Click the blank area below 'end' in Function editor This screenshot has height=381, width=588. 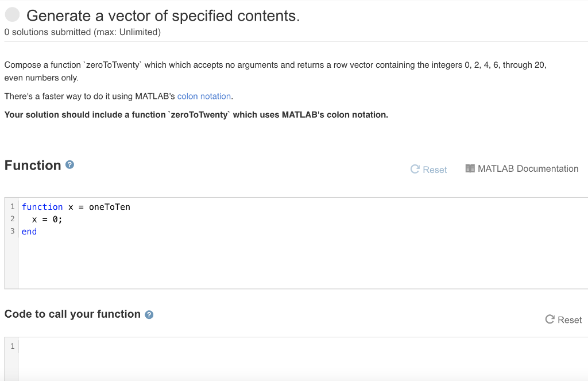(x=303, y=263)
